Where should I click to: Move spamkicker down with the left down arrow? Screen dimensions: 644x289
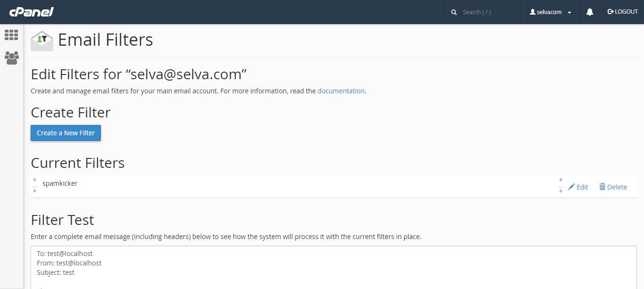pyautogui.click(x=34, y=191)
